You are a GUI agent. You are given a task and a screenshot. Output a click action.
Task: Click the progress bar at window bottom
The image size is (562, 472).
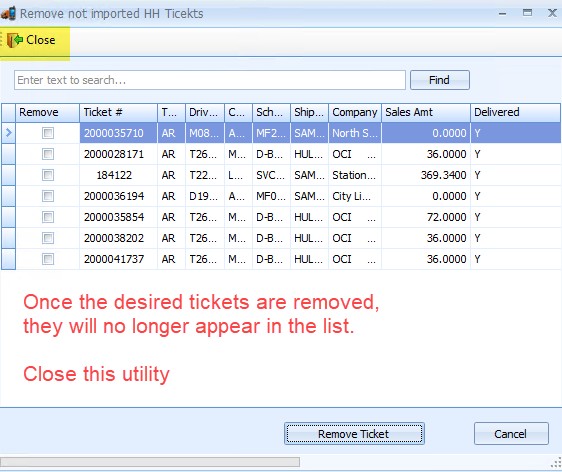tap(150, 462)
